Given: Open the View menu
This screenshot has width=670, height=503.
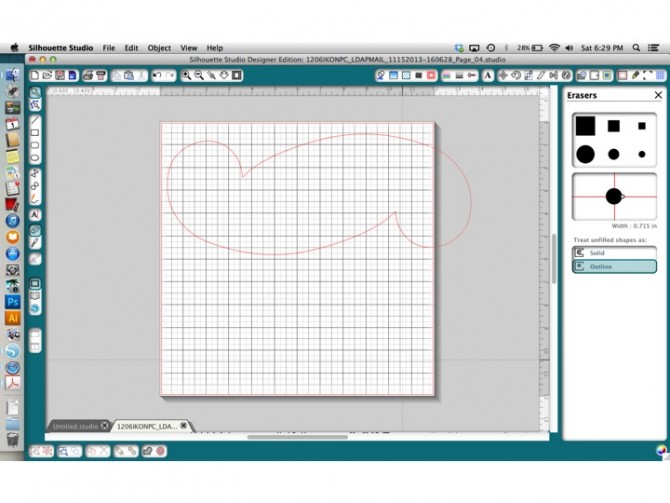Looking at the screenshot, I should [x=188, y=48].
